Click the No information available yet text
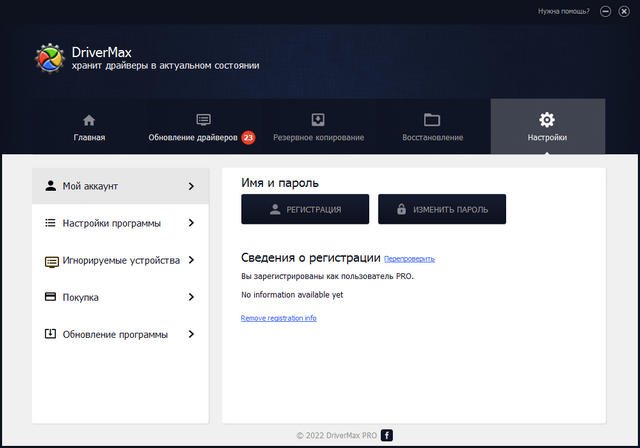 (x=292, y=295)
